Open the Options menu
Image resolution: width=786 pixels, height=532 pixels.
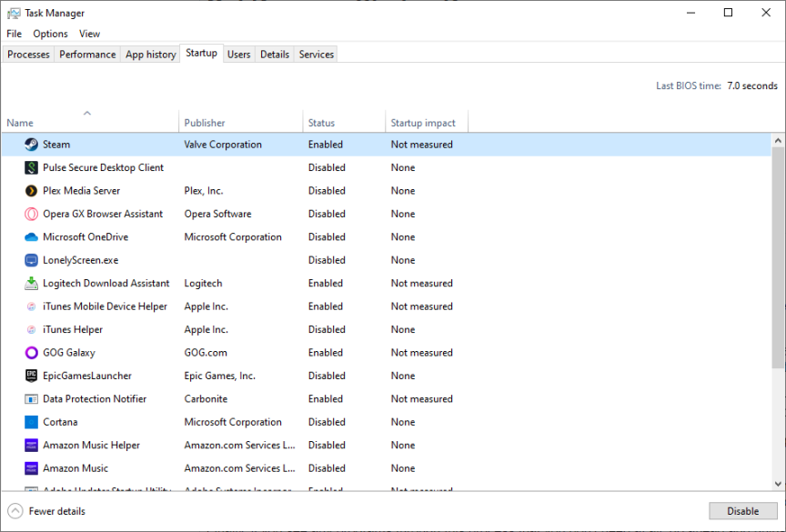pos(50,34)
